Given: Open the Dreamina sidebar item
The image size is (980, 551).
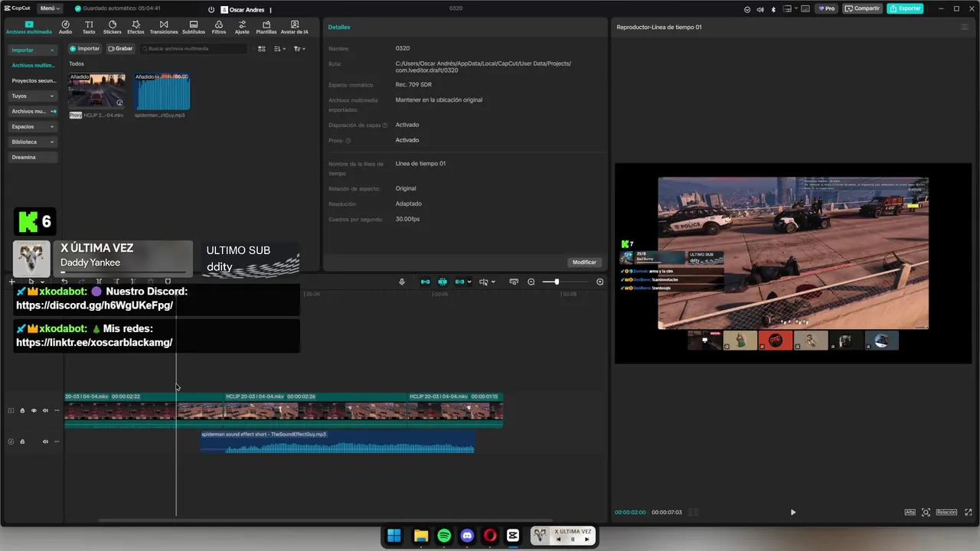Looking at the screenshot, I should coord(33,157).
